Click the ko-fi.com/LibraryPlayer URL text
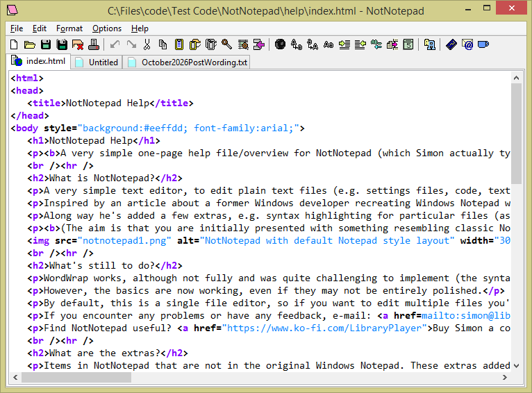 click(x=324, y=328)
